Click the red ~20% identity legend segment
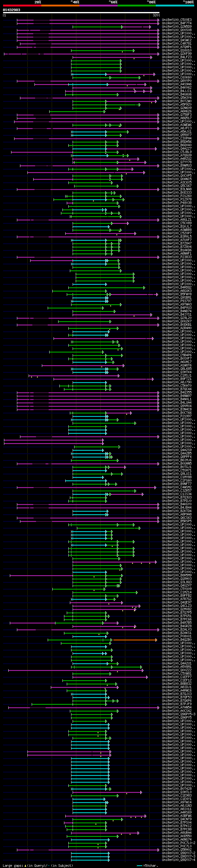Image resolution: width=197 pixels, height=868 pixels. click(22, 6)
